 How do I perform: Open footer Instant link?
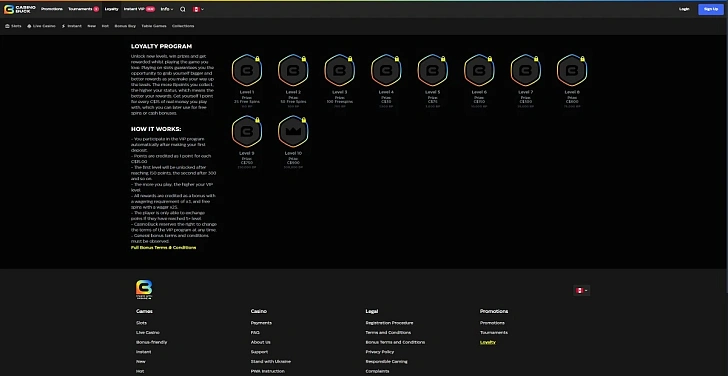click(143, 352)
